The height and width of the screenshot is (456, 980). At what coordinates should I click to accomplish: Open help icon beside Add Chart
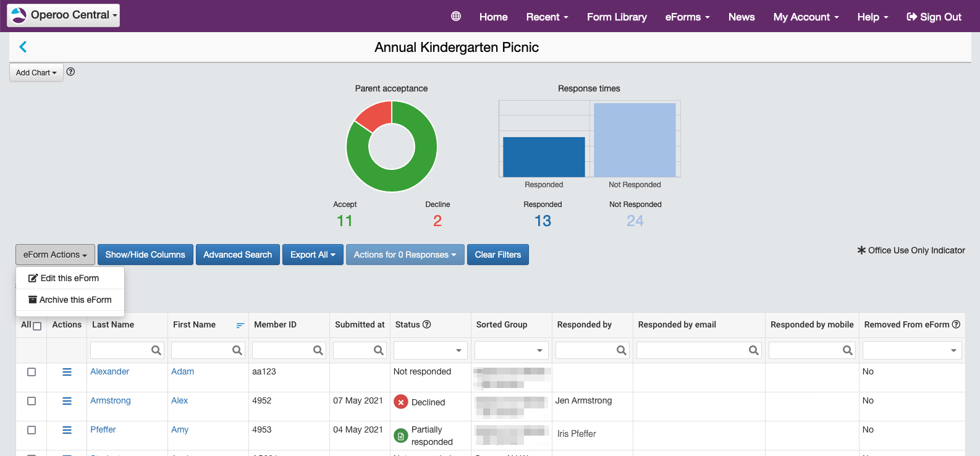pyautogui.click(x=71, y=72)
